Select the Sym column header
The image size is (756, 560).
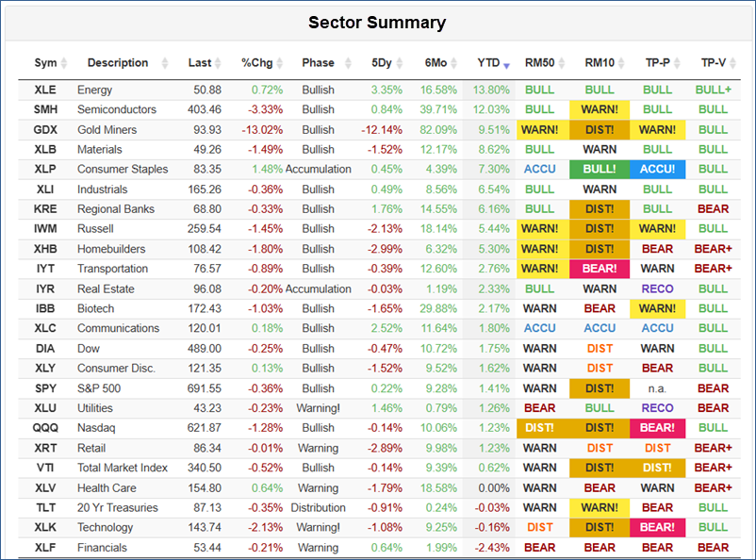coord(46,63)
